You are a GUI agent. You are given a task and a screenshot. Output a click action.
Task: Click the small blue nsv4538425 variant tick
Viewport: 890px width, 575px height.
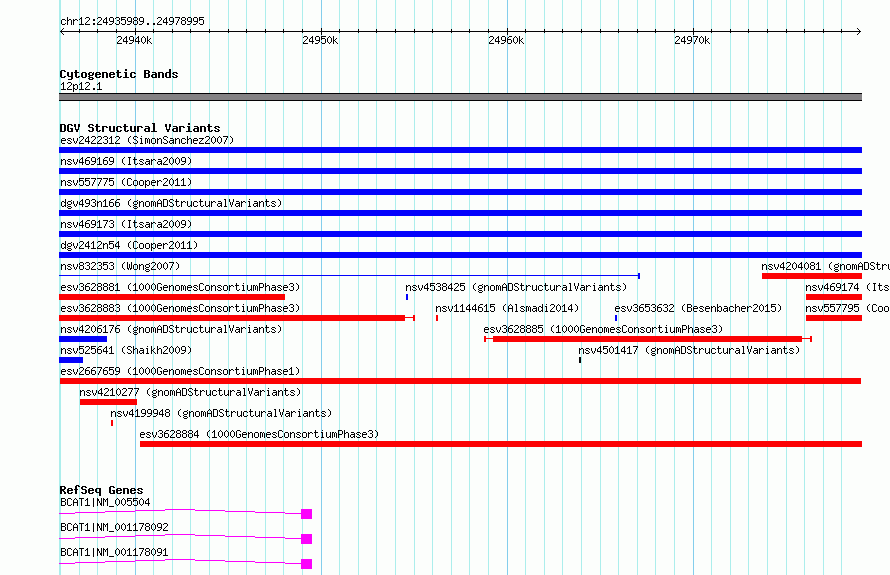(407, 297)
